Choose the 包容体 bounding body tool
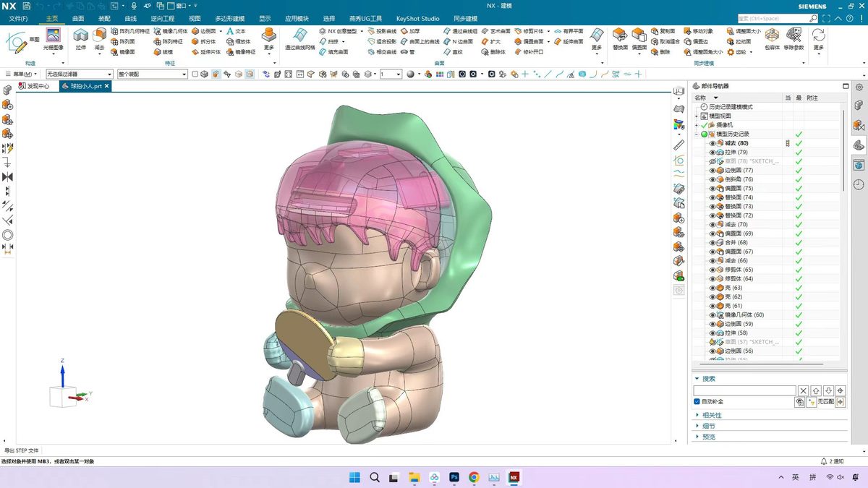Image resolution: width=868 pixels, height=488 pixels. pyautogui.click(x=773, y=39)
